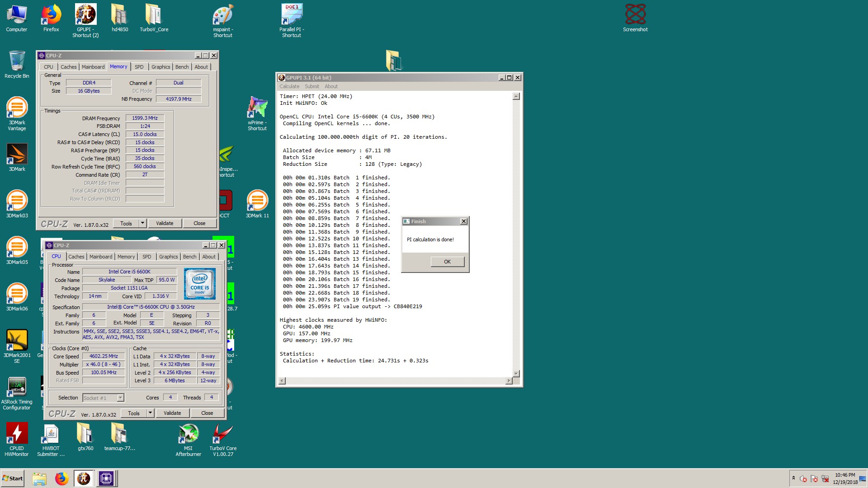Open 3DMark 11 shortcut

[x=257, y=205]
